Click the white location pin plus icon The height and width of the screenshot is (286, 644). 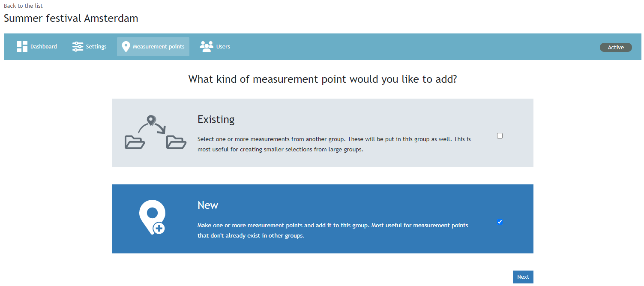[153, 217]
